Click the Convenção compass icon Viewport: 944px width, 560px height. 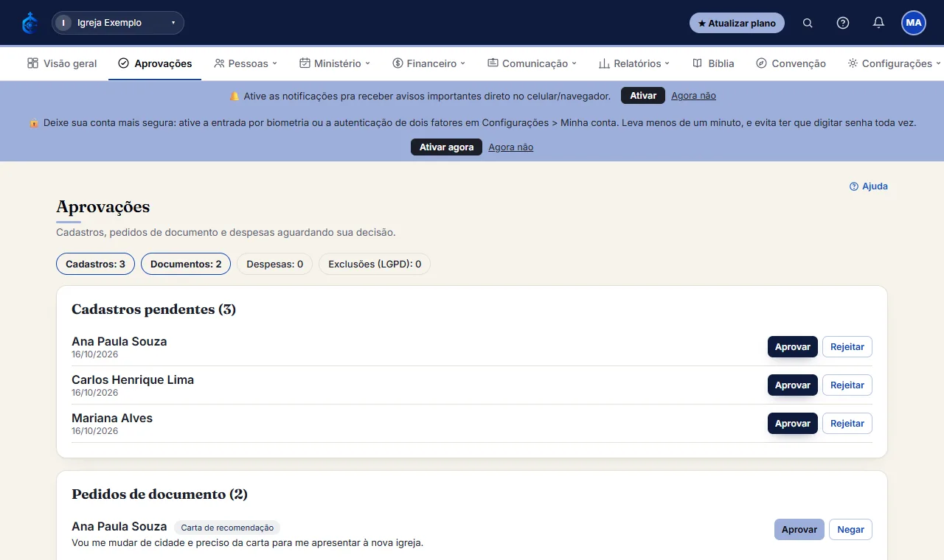click(x=761, y=63)
